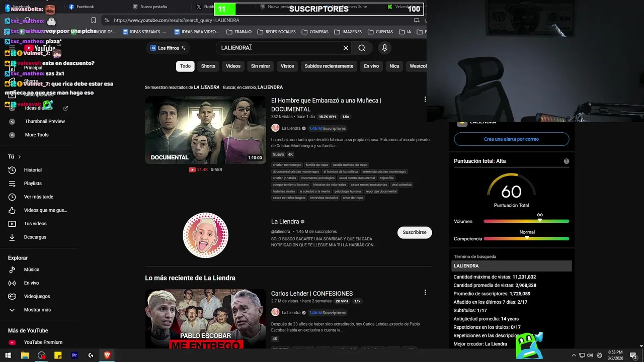644x362 pixels.
Task: Select the Todo filter chip
Action: tap(185, 66)
